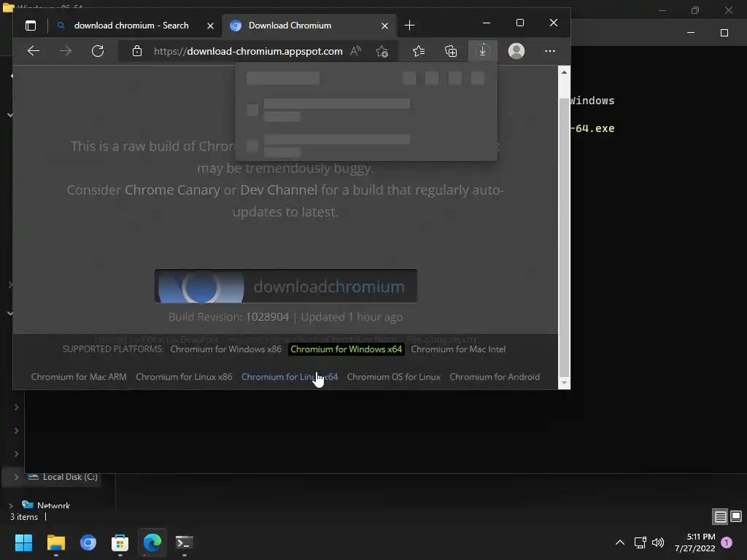Open build revision 1028904 link

click(x=267, y=317)
